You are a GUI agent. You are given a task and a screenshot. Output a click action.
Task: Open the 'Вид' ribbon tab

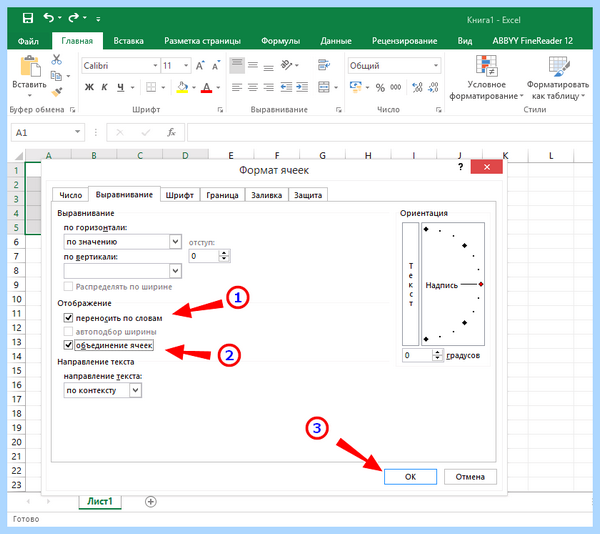465,41
